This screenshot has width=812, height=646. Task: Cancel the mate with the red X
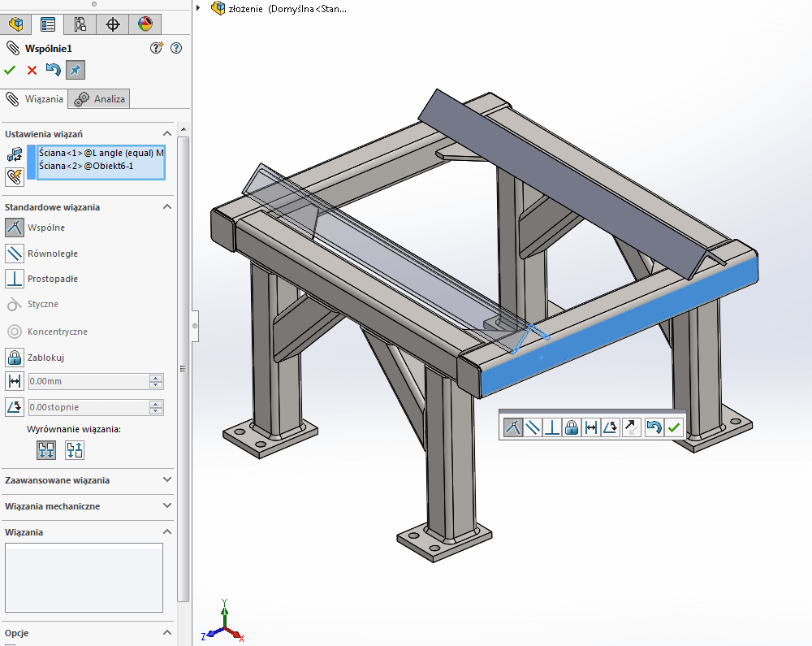(32, 71)
